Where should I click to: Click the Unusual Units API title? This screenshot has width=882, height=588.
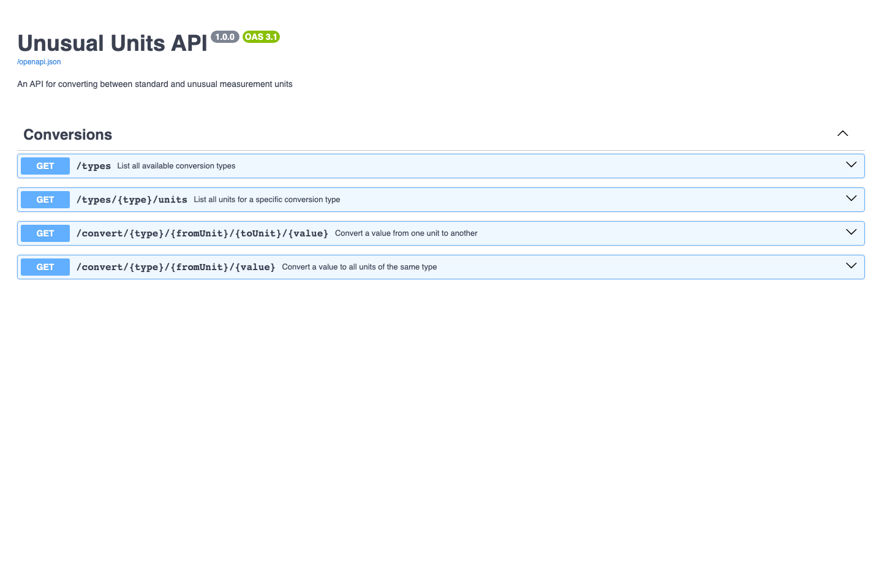(x=112, y=43)
